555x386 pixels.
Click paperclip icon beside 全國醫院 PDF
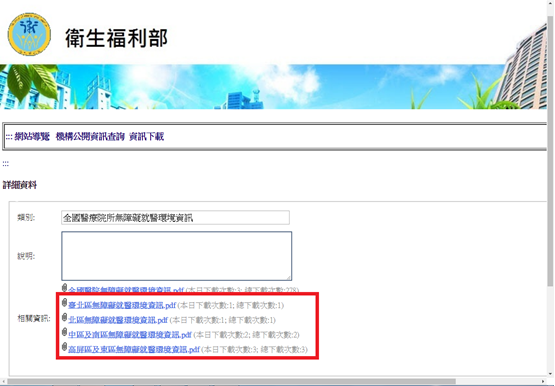click(x=64, y=288)
